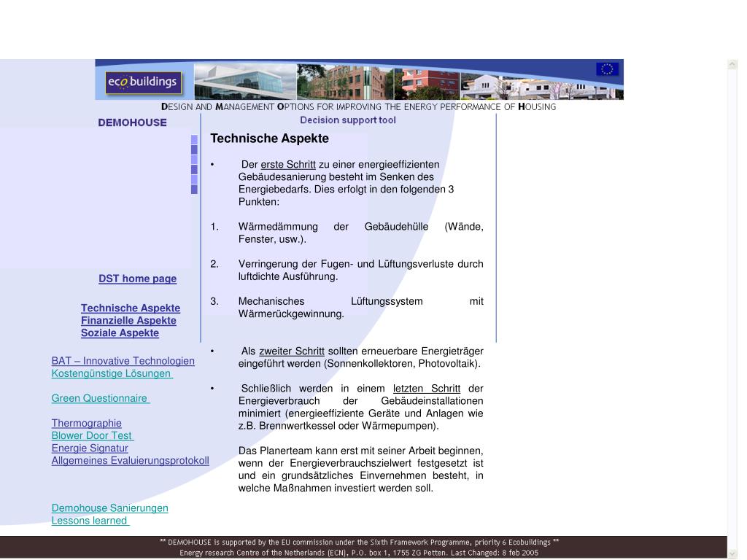
Task: Click the brick building banner photo
Action: click(345, 82)
